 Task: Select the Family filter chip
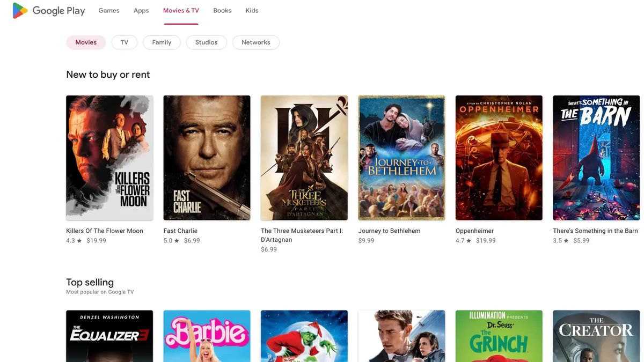point(162,42)
